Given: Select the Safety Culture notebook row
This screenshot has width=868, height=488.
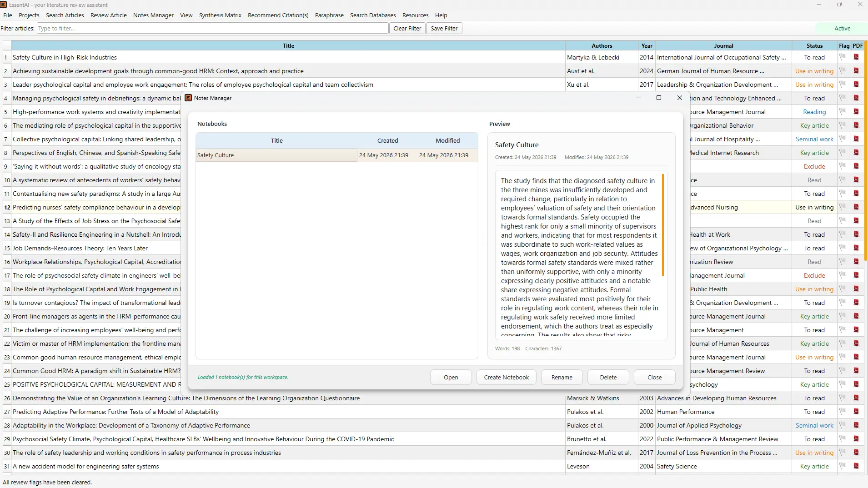Looking at the screenshot, I should [336, 155].
